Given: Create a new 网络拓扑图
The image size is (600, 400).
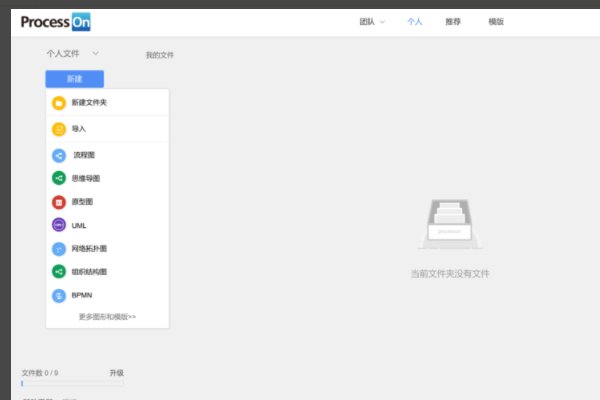Looking at the screenshot, I should 108,249.
